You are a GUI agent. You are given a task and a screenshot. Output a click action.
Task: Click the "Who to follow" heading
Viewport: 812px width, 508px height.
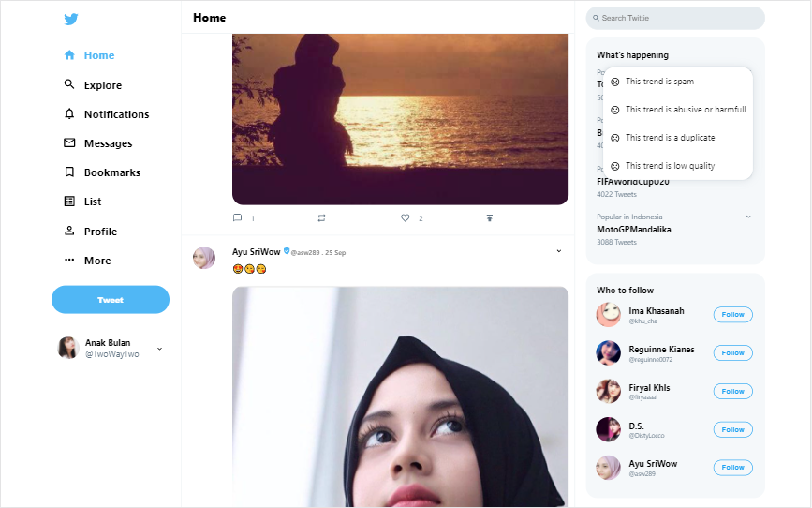point(625,291)
